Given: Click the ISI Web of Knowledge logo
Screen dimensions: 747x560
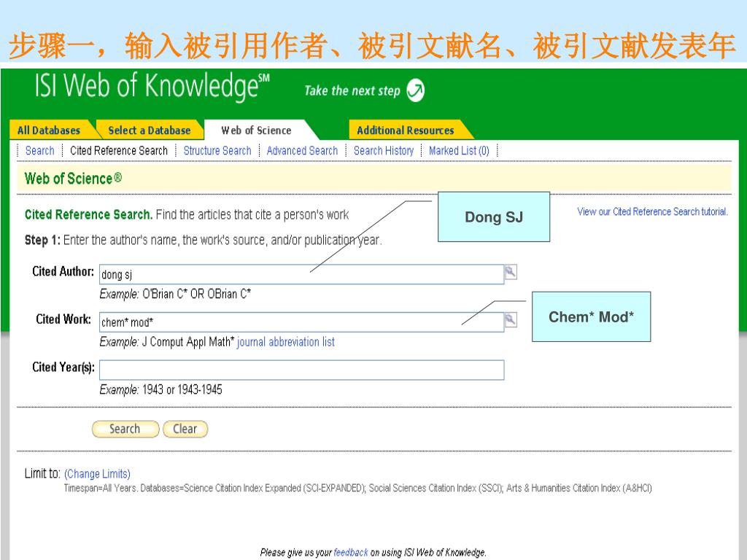Looking at the screenshot, I should pos(152,86).
